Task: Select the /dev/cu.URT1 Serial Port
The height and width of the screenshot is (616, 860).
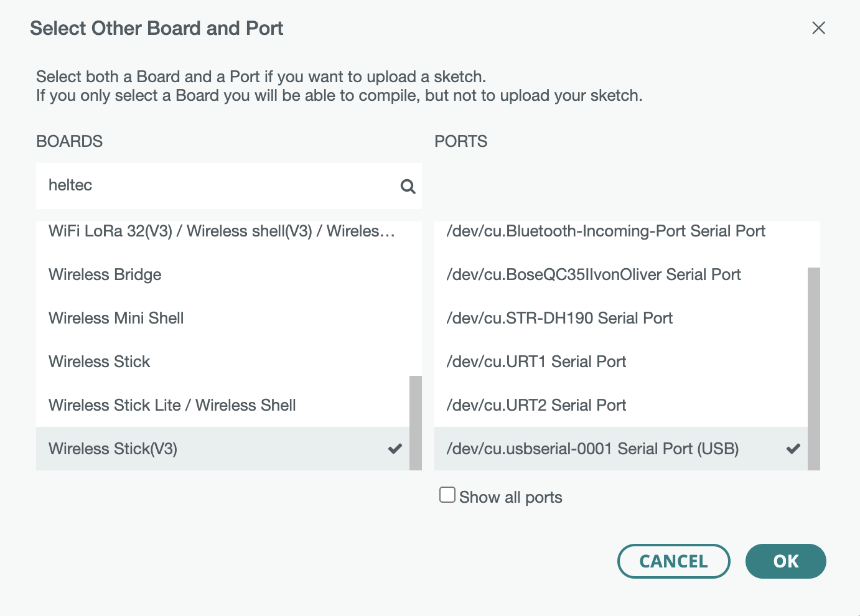Action: (x=536, y=362)
